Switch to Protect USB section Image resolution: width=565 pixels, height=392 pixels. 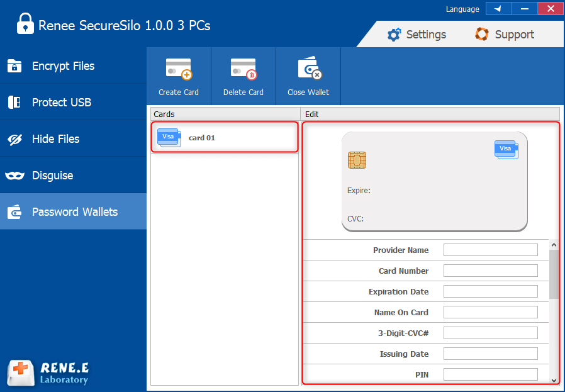[62, 103]
